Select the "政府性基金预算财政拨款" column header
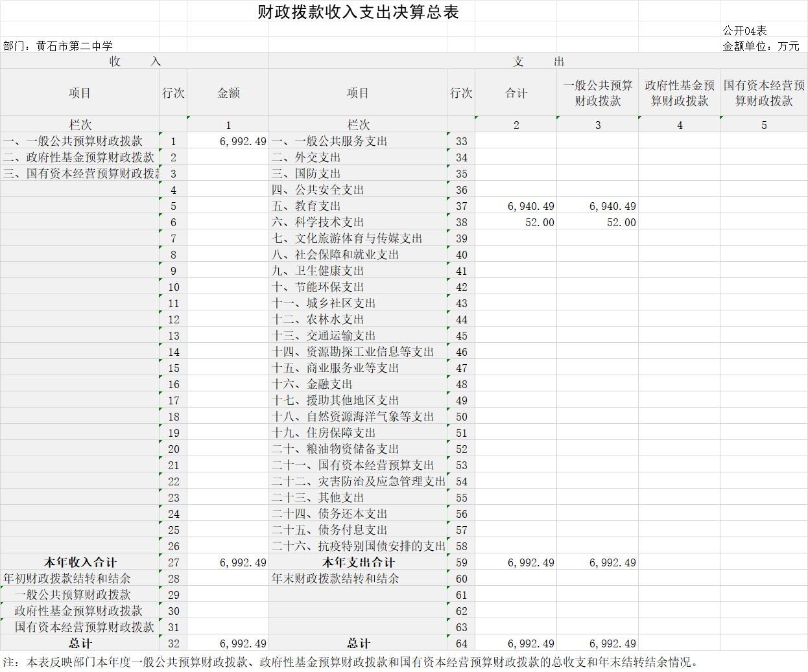The width and height of the screenshot is (808, 672). click(679, 93)
